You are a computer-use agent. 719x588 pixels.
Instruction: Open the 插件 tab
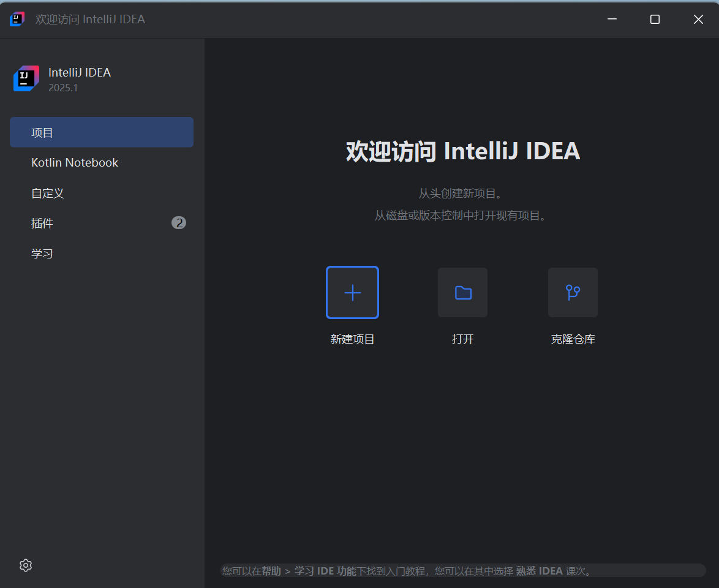[x=101, y=223]
